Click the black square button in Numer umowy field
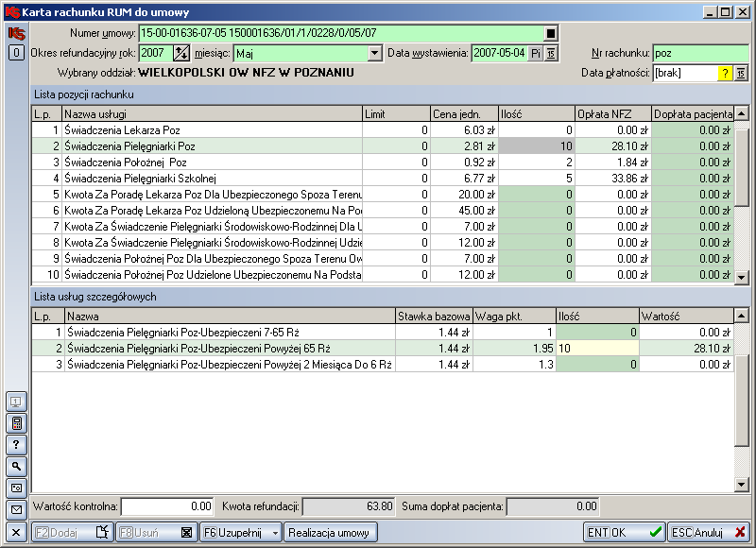Image resolution: width=756 pixels, height=548 pixels. coord(551,33)
